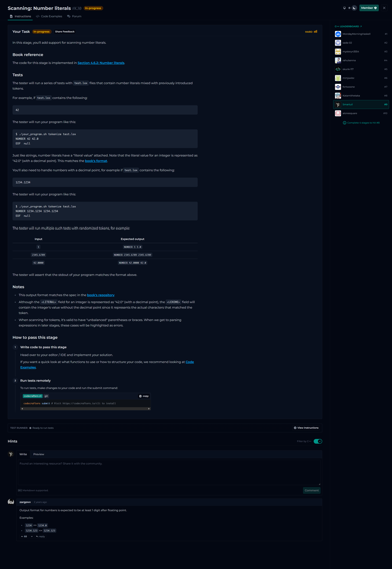
Task: Select the codecrafters cli option
Action: (x=33, y=396)
